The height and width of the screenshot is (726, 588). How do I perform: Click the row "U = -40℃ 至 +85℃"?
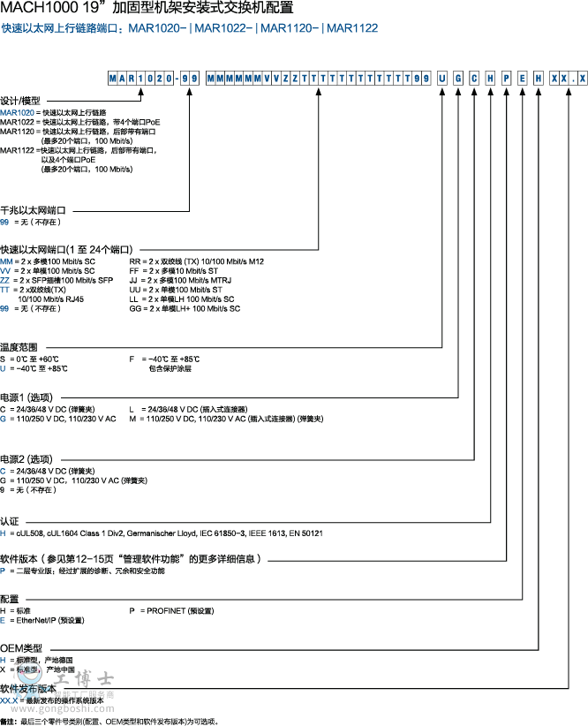pos(34,368)
